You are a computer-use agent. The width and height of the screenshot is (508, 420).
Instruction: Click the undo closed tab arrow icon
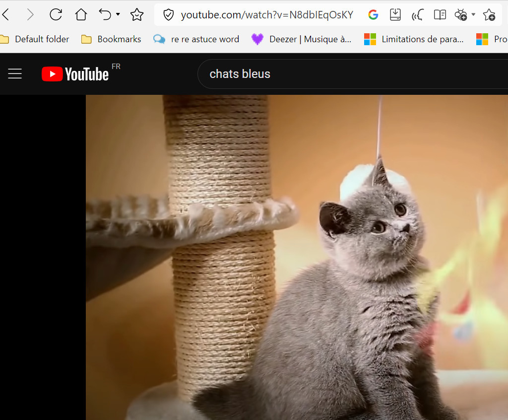105,14
